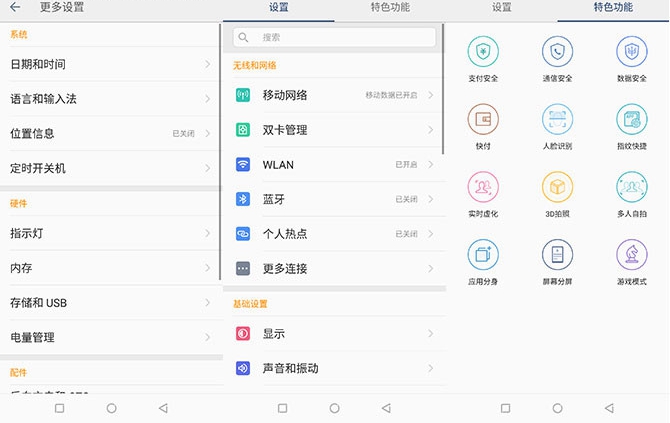Open the 游戏模式 chess knight icon
This screenshot has height=423, width=670.
coord(632,255)
